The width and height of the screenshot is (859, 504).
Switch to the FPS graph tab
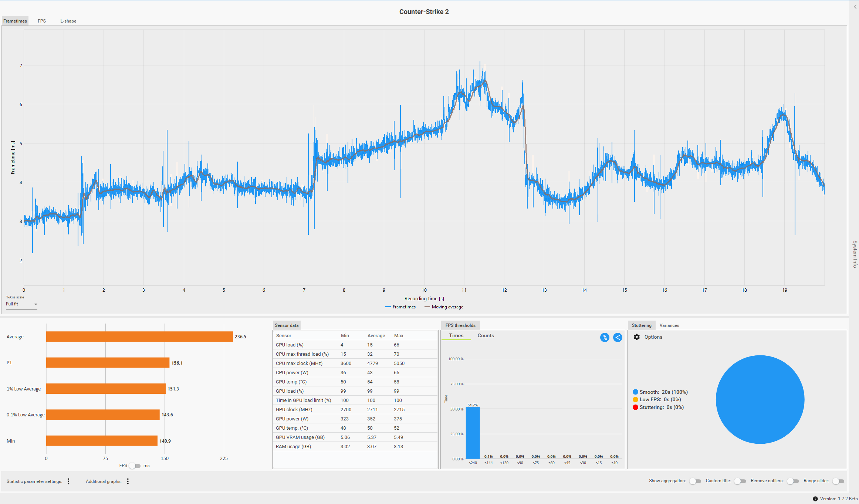(x=42, y=21)
